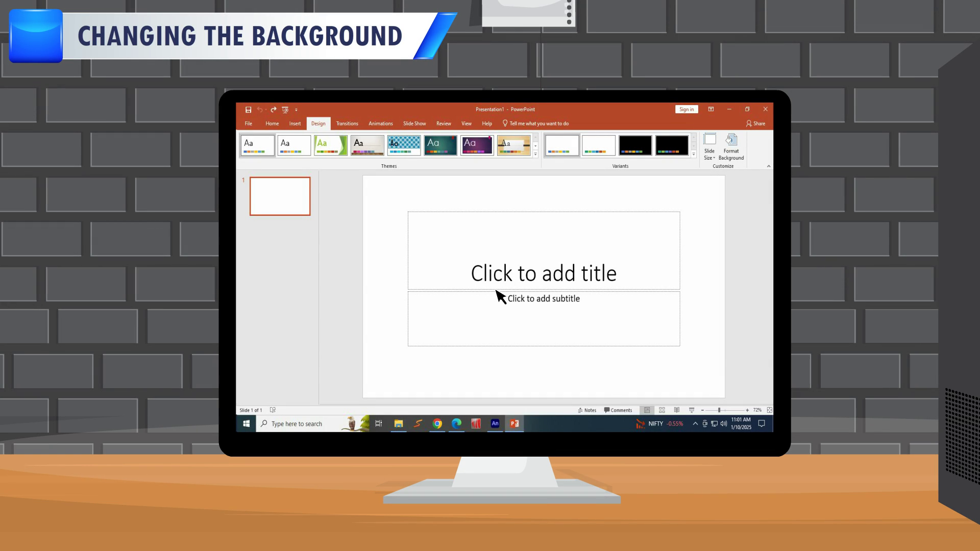Open the Slide Size dropdown
The width and height of the screenshot is (980, 551).
point(709,147)
